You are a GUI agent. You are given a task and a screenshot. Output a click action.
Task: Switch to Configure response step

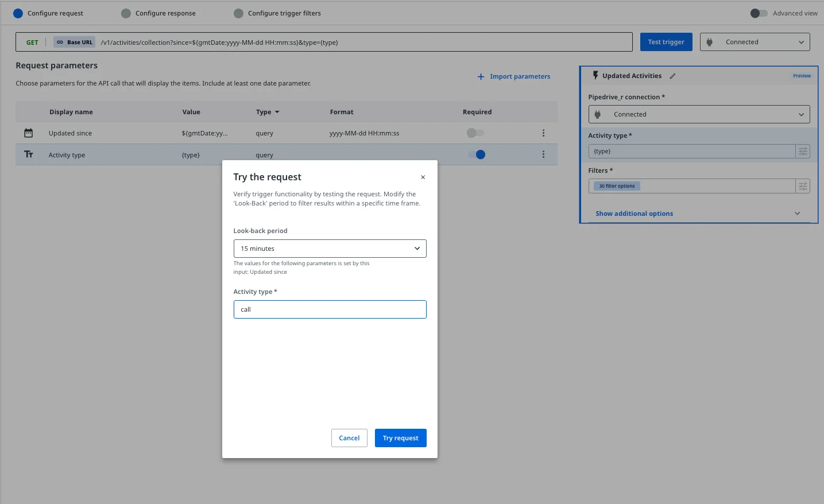point(165,13)
